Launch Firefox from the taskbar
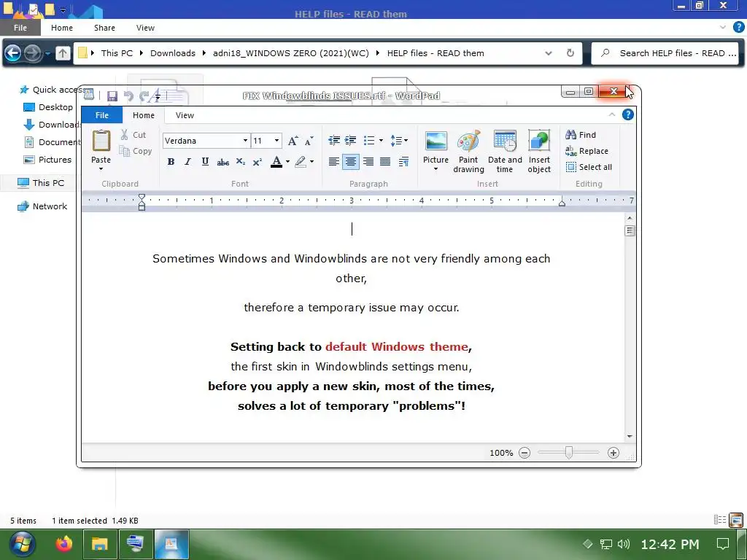 [63, 543]
